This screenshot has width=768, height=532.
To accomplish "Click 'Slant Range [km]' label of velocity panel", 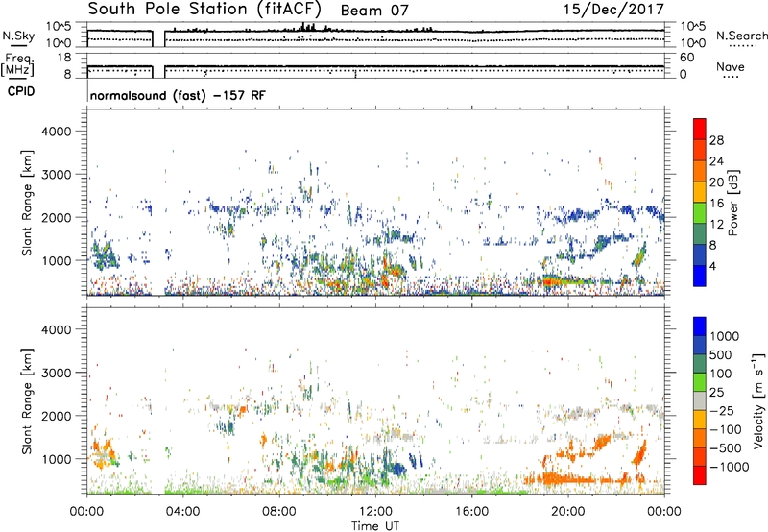I will 27,401.
